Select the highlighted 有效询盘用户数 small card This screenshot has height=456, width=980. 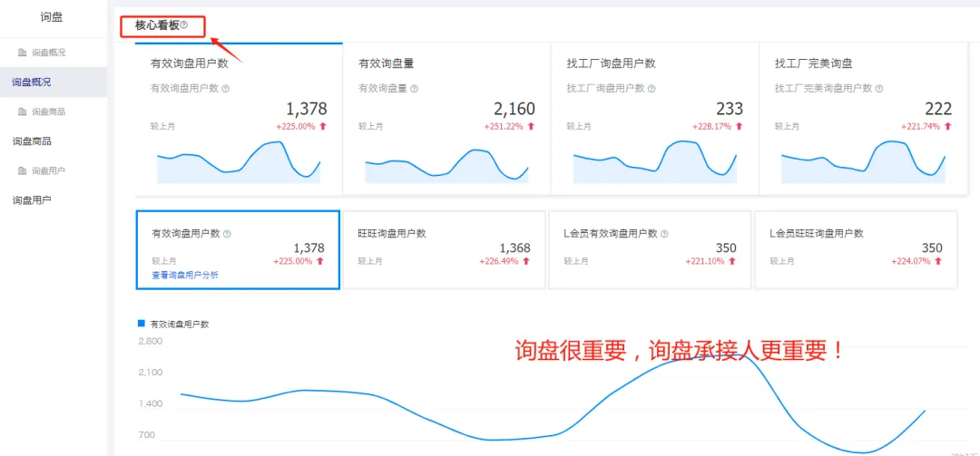point(238,250)
